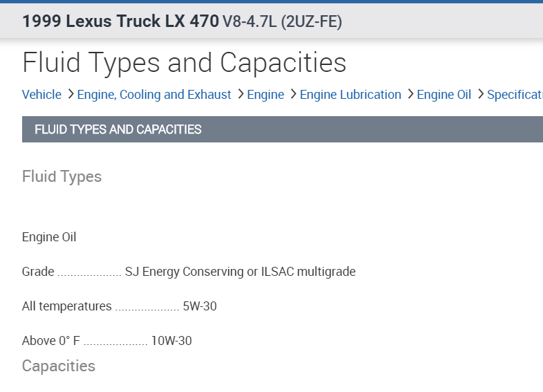Click the V8-4.7L (2UZ-FE) engine label
The image size is (543, 392).
(282, 22)
